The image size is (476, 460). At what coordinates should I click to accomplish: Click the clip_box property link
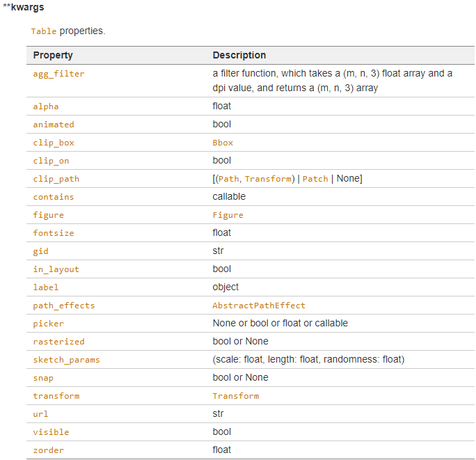click(x=54, y=143)
